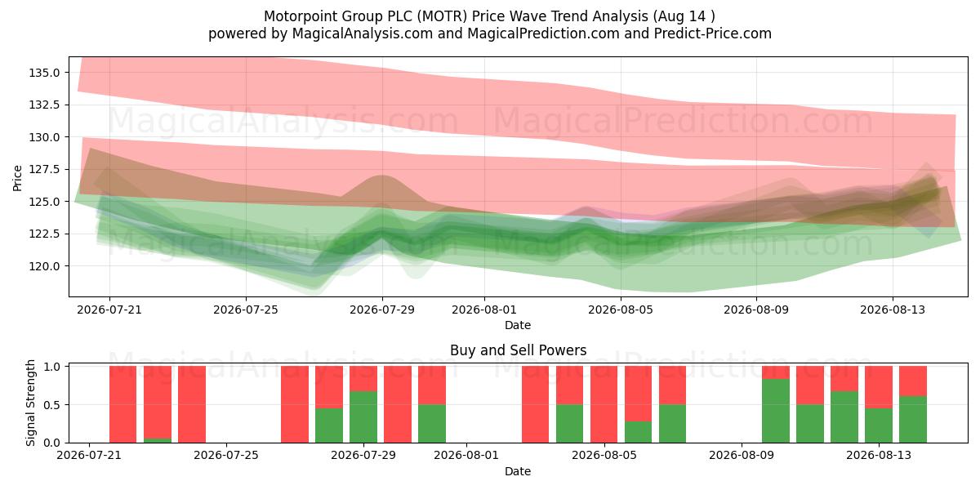Image resolution: width=980 pixels, height=490 pixels.
Task: Click the 'Buy and Sell Powers' subplot title
Action: pyautogui.click(x=518, y=350)
